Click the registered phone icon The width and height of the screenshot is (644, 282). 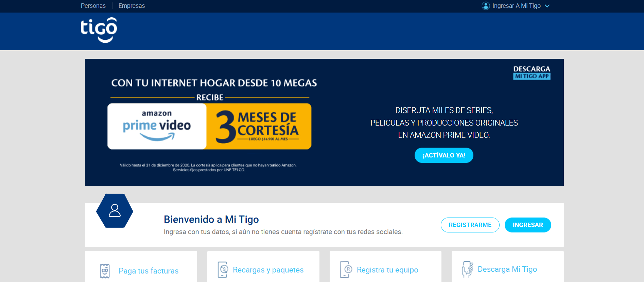click(x=346, y=270)
